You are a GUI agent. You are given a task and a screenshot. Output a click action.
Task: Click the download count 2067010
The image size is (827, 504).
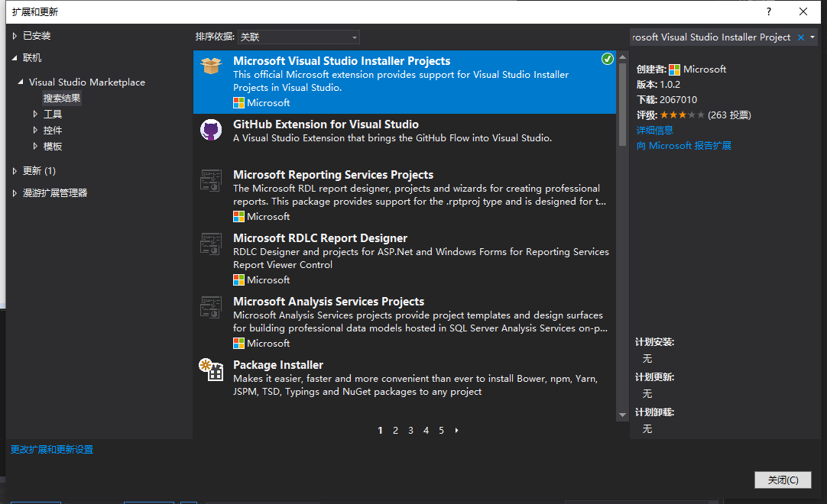pos(678,99)
